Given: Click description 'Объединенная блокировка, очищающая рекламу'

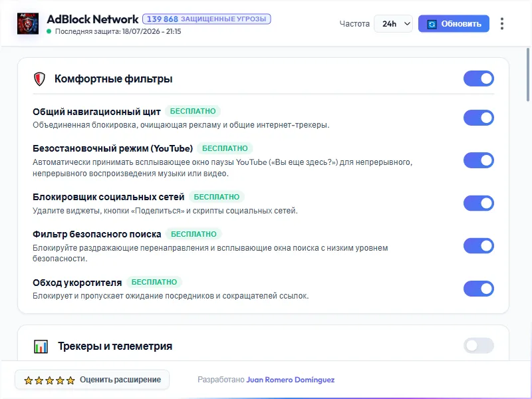Looking at the screenshot, I should pos(181,125).
